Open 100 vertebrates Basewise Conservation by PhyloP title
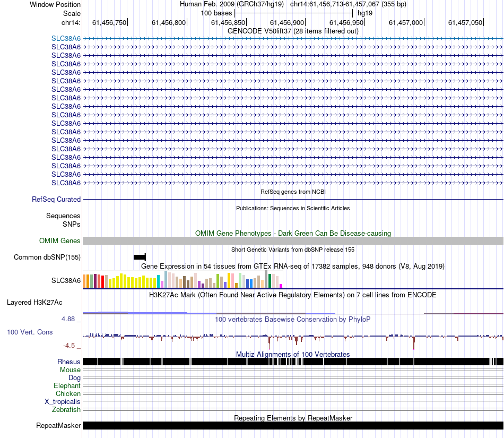The height and width of the screenshot is (438, 504). (293, 319)
